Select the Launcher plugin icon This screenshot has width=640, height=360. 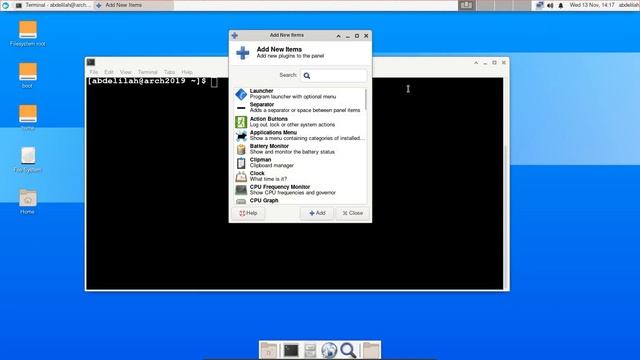(x=241, y=94)
